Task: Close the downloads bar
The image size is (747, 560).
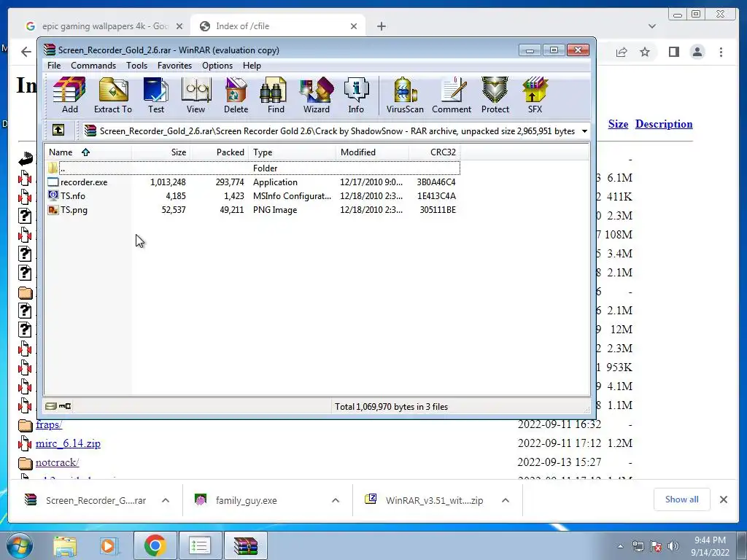Action: 723,499
